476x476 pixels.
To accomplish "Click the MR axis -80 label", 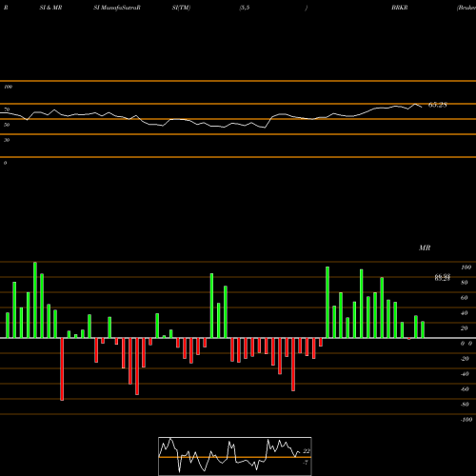I will 465,405.
